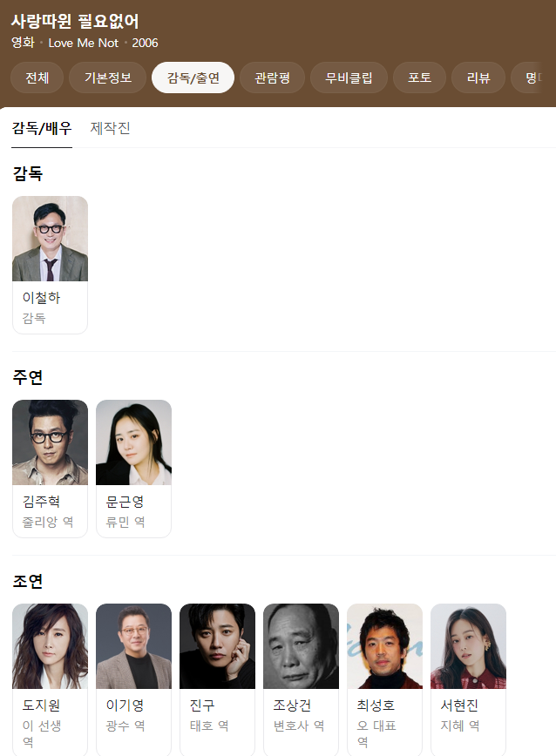Screen dimensions: 556x756
Task: Open 이기영's profile photo
Action: point(133,646)
